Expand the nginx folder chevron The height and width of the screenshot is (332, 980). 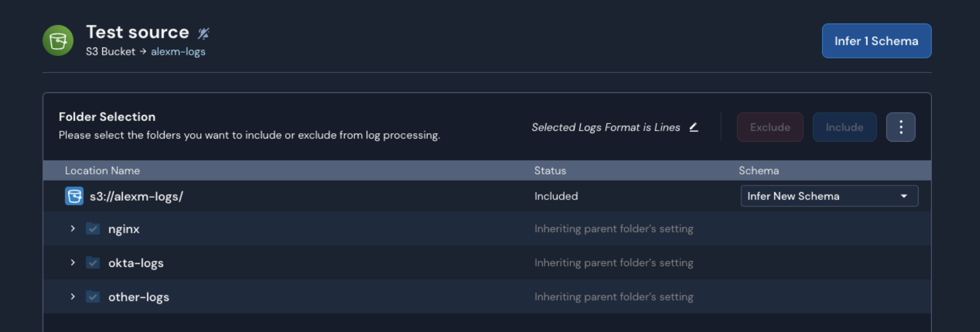click(73, 229)
